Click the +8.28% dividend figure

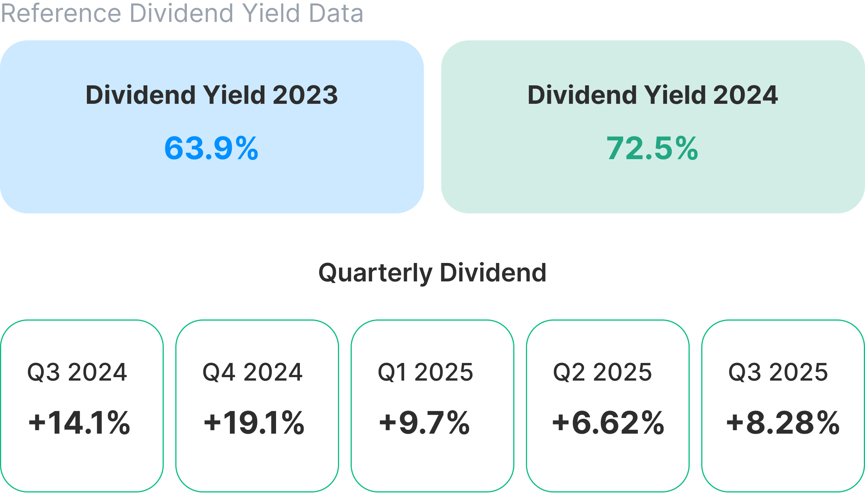pyautogui.click(x=783, y=423)
